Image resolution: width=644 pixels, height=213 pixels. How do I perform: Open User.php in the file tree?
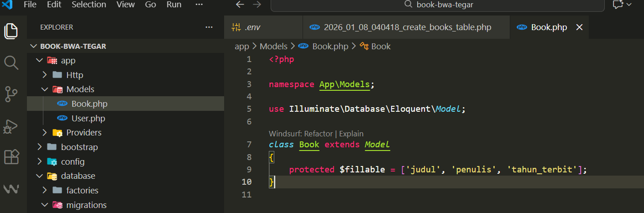pos(88,119)
